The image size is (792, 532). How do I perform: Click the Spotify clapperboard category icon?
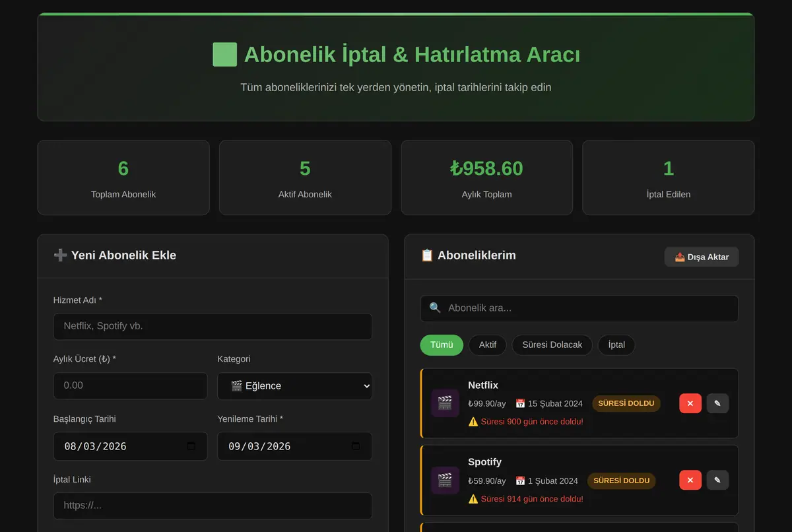pos(445,480)
